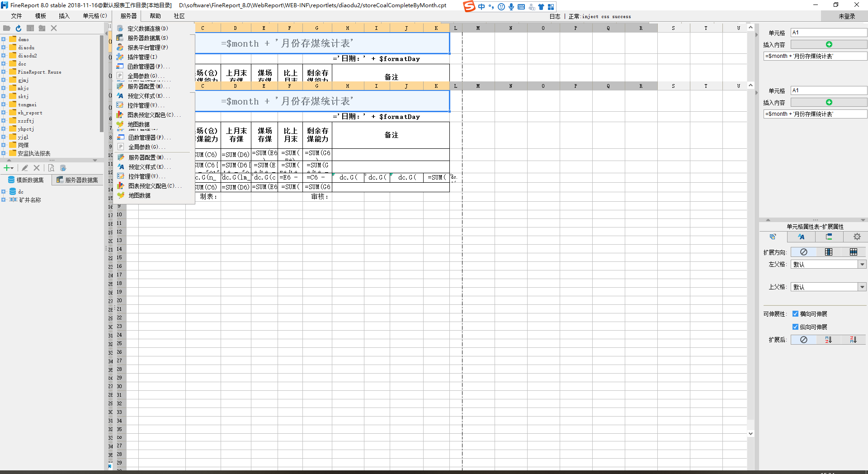Viewport: 868px width, 474px height.
Task: Click the open folder icon above file tree
Action: click(7, 28)
